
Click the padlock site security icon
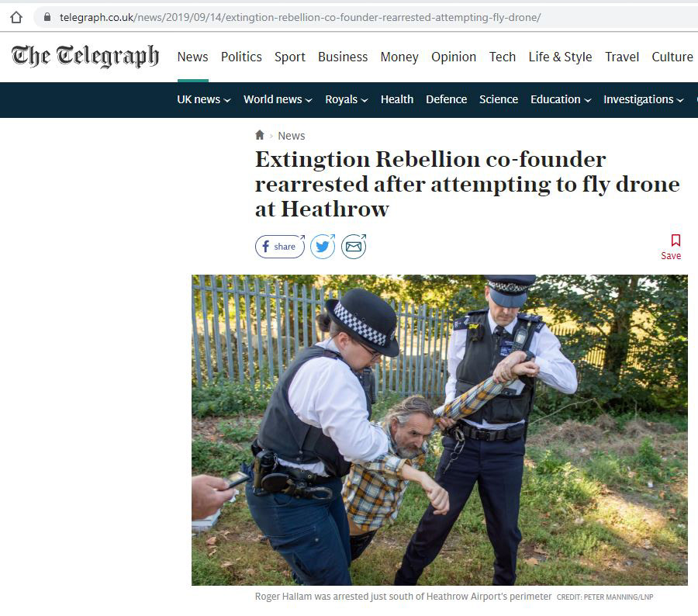coord(47,17)
